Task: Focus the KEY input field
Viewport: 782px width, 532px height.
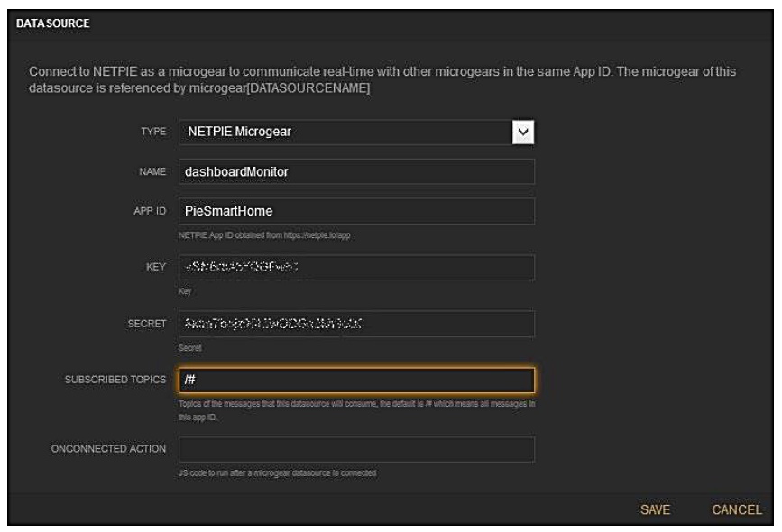Action: 355,268
